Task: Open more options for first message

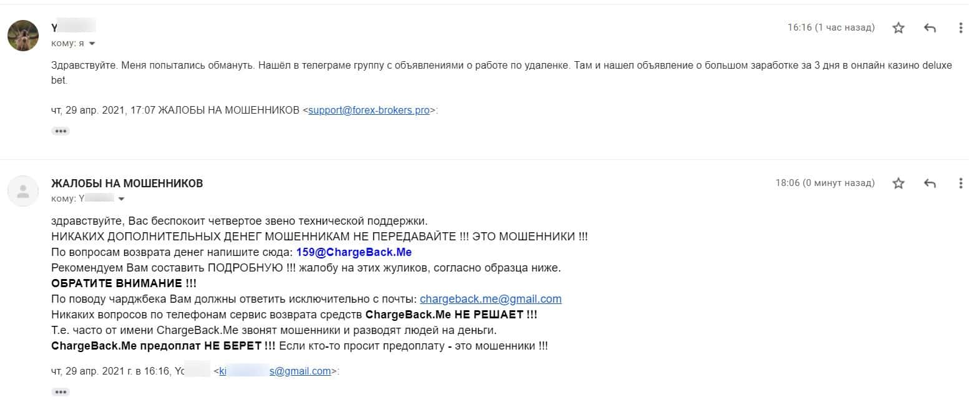Action: (961, 27)
